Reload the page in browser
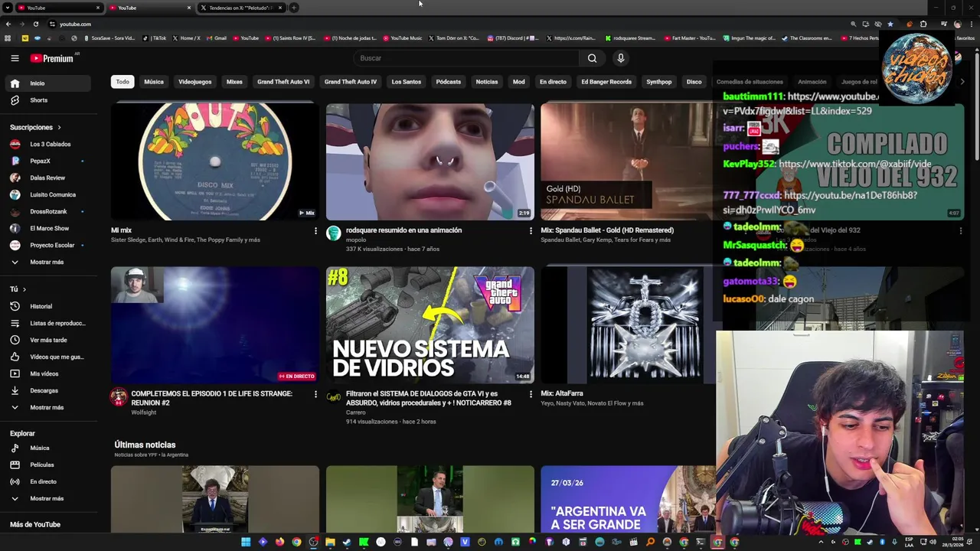 pyautogui.click(x=35, y=24)
